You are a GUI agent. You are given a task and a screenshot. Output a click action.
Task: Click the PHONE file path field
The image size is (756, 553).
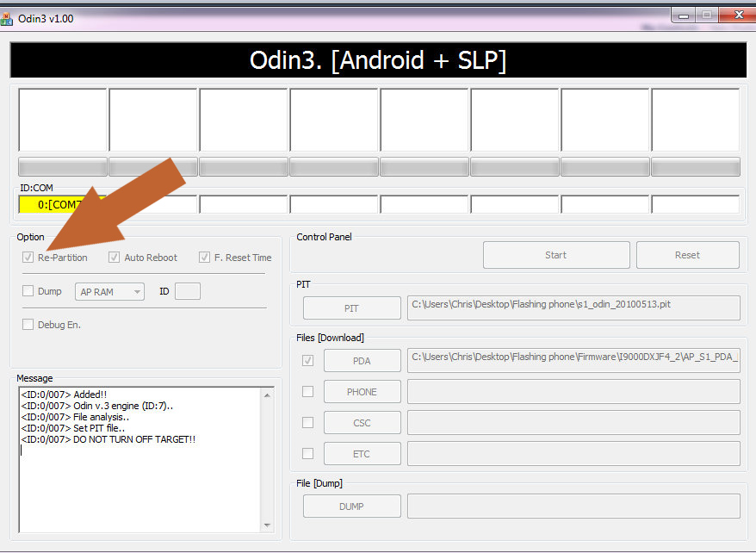(573, 391)
